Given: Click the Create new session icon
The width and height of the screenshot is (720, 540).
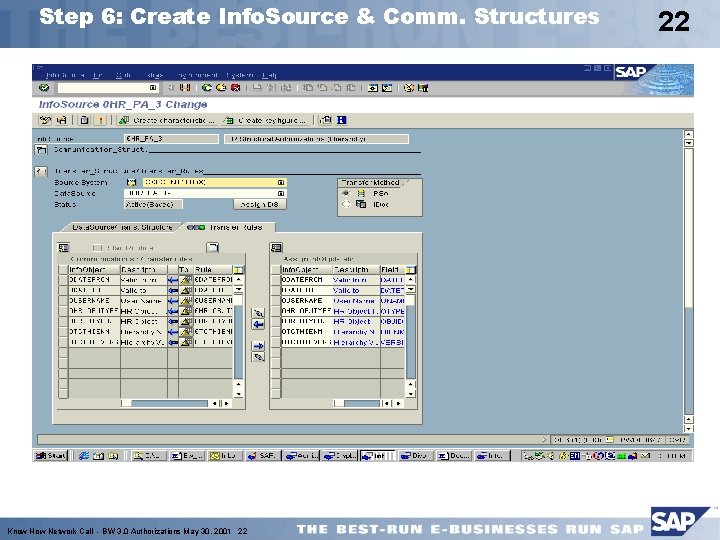Looking at the screenshot, I should pyautogui.click(x=373, y=87).
